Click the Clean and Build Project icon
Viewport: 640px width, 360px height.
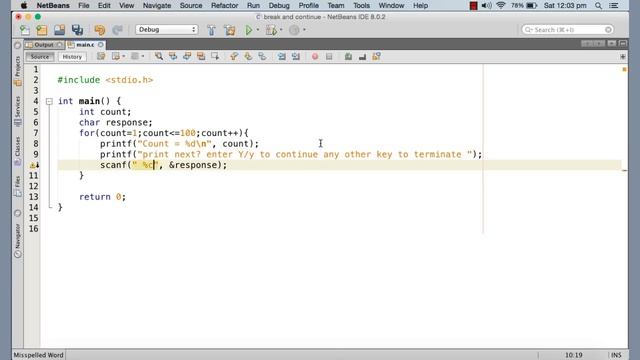230,30
